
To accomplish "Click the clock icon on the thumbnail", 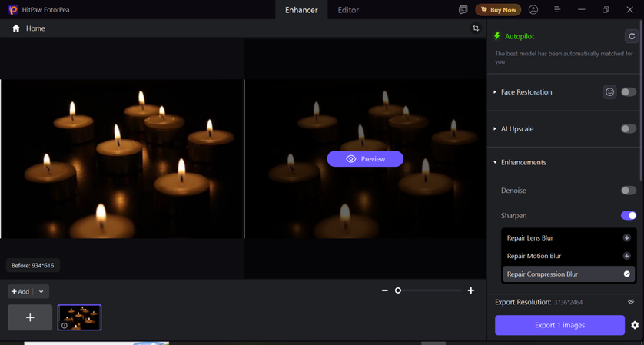I will coord(65,325).
